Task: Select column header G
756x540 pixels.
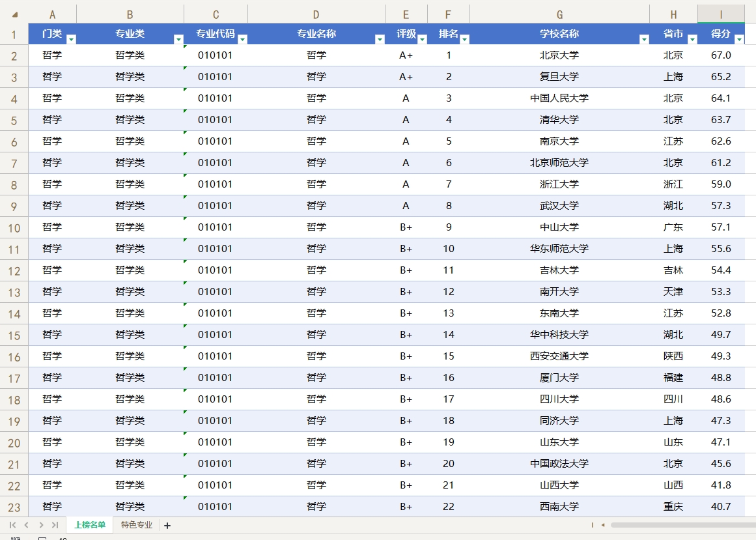Action: tap(559, 13)
